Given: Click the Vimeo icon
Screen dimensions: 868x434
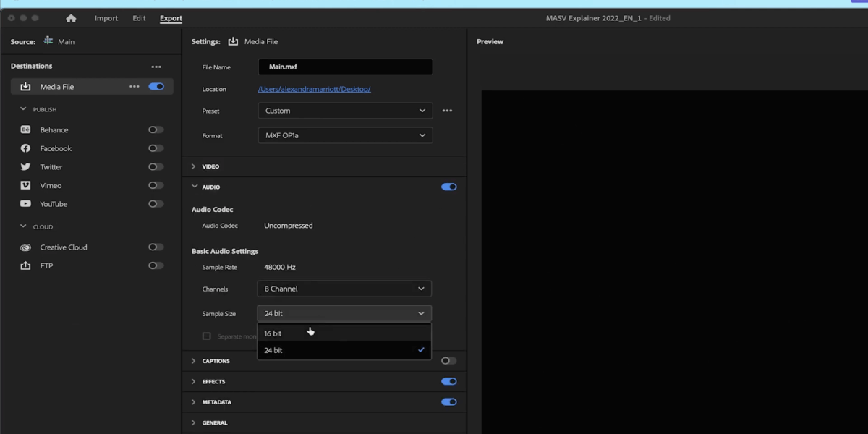Looking at the screenshot, I should click(25, 186).
